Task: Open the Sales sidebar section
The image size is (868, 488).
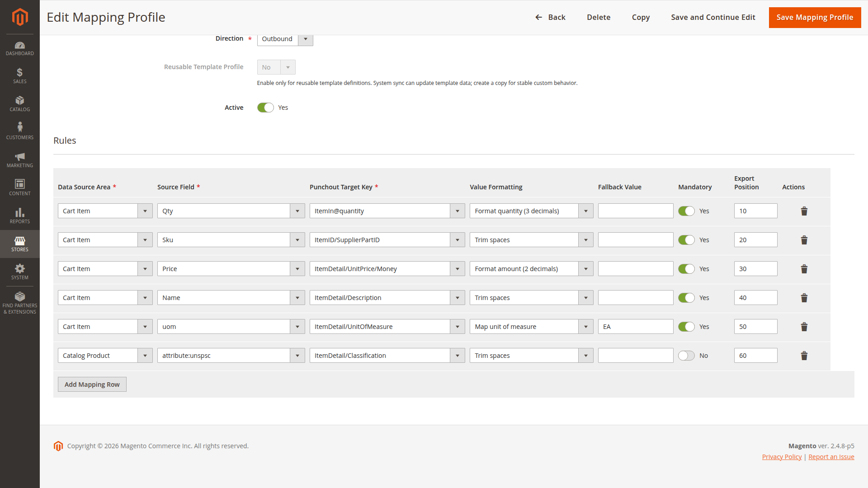Action: point(20,76)
